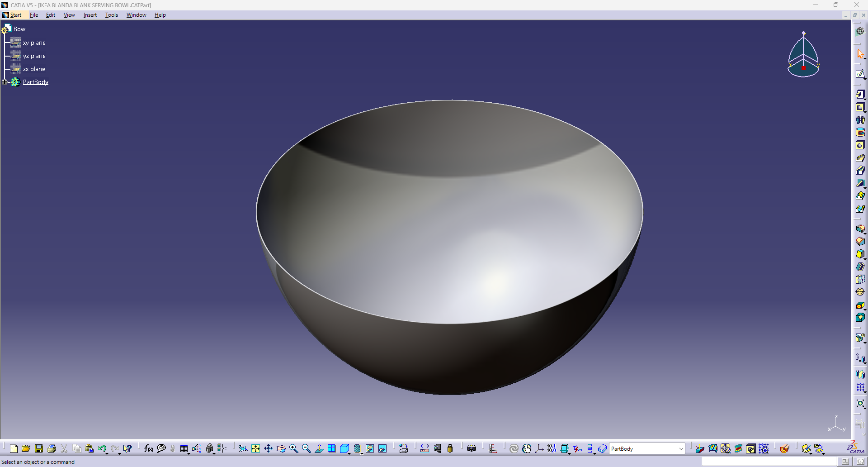Select the Pan view tool
This screenshot has width=868, height=467.
(x=268, y=448)
